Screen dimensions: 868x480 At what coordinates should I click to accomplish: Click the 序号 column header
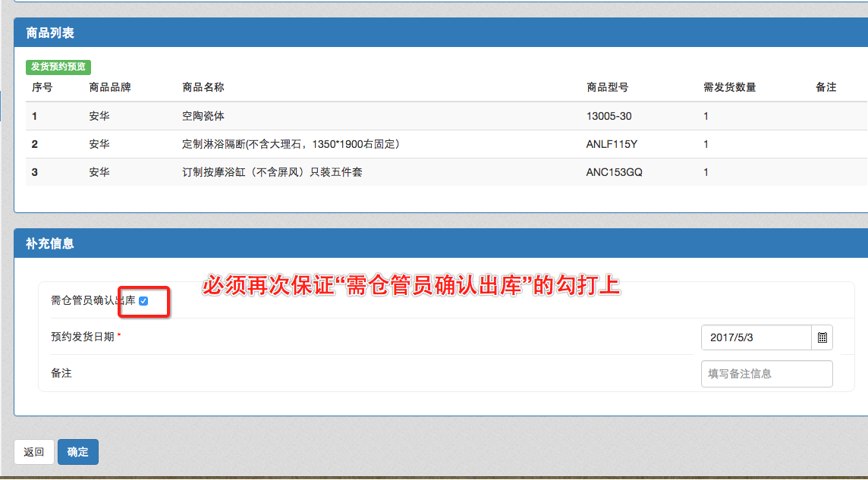pos(42,87)
